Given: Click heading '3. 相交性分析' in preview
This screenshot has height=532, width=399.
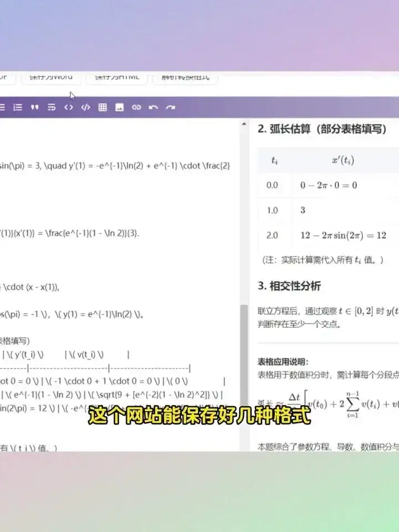Looking at the screenshot, I should click(289, 286).
